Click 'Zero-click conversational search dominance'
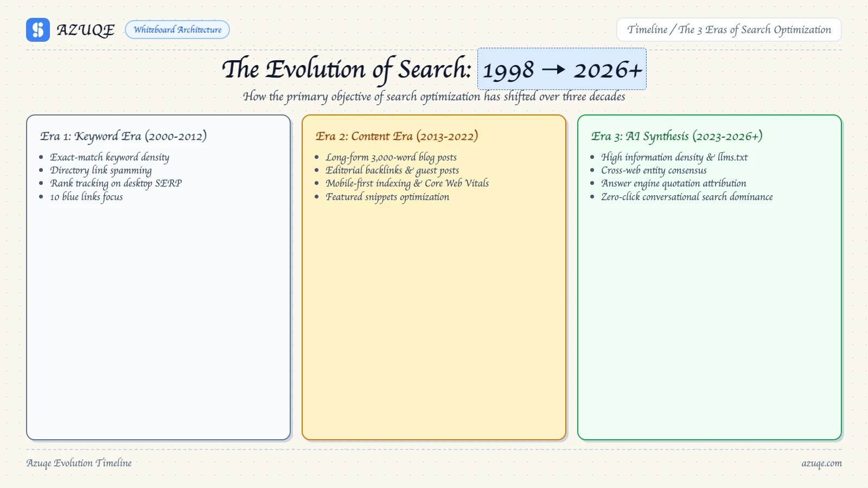The width and height of the screenshot is (868, 488). click(687, 197)
